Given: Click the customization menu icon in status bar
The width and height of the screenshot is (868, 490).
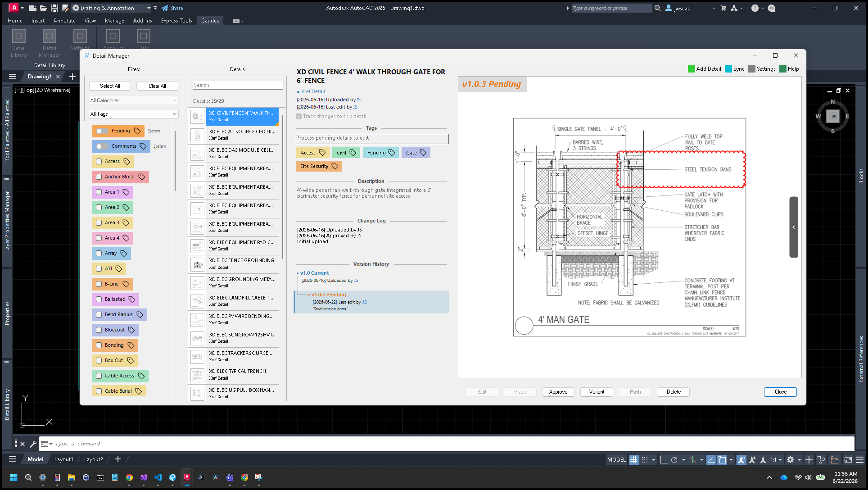Looking at the screenshot, I should (860, 460).
